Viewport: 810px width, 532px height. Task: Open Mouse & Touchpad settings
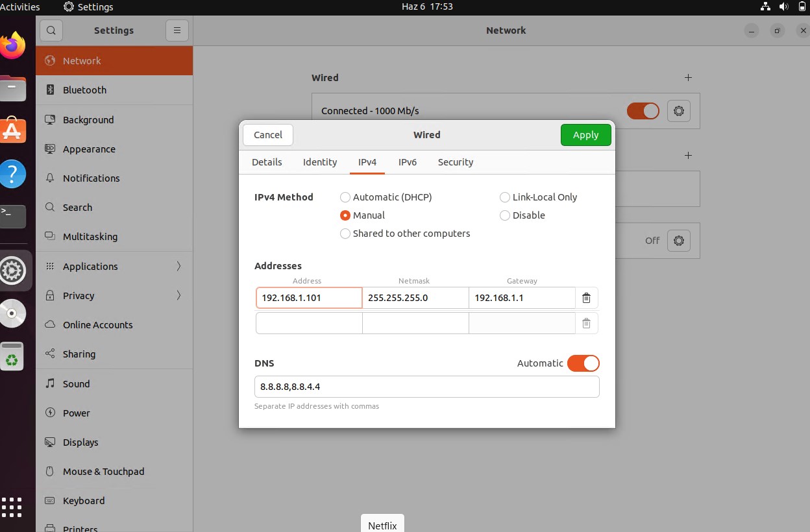pyautogui.click(x=114, y=471)
